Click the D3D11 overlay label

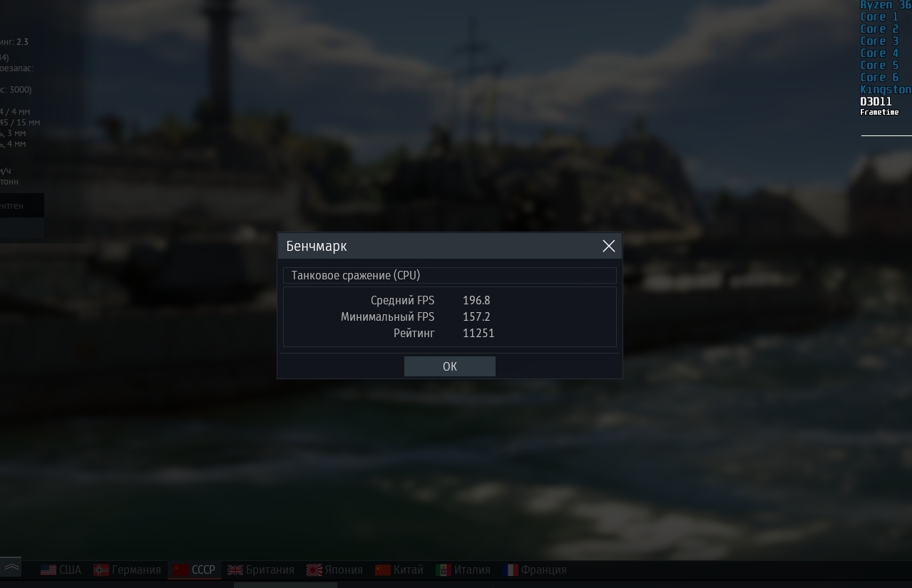[x=876, y=102]
